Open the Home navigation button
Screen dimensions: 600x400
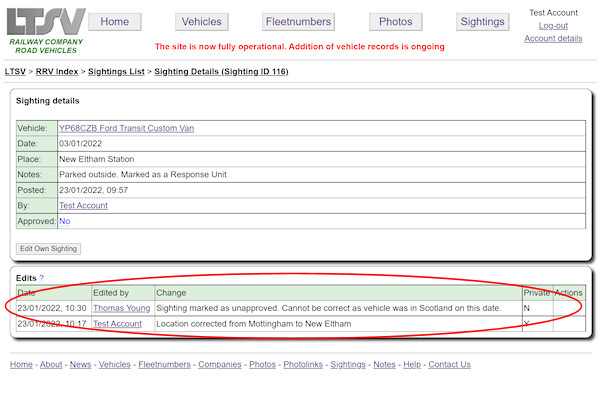114,22
